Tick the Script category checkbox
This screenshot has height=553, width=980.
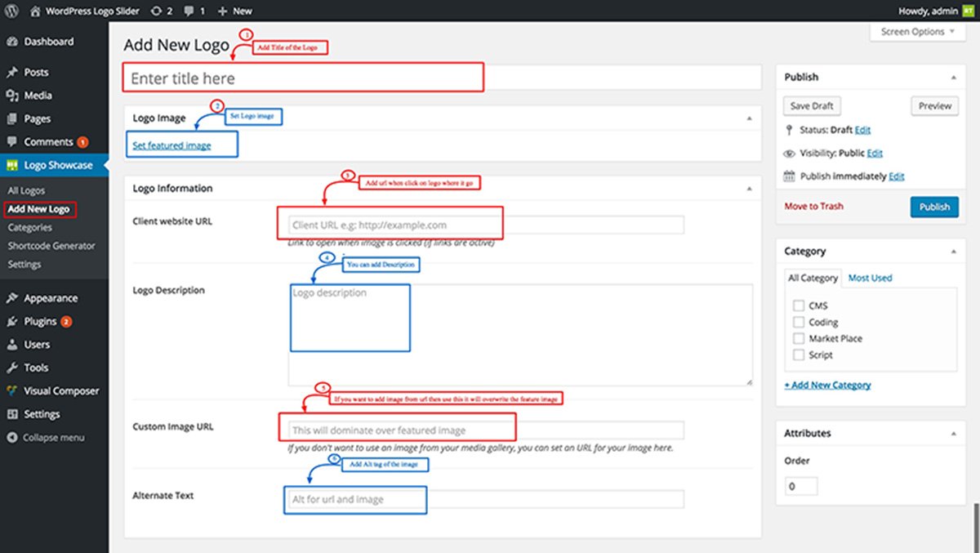799,355
